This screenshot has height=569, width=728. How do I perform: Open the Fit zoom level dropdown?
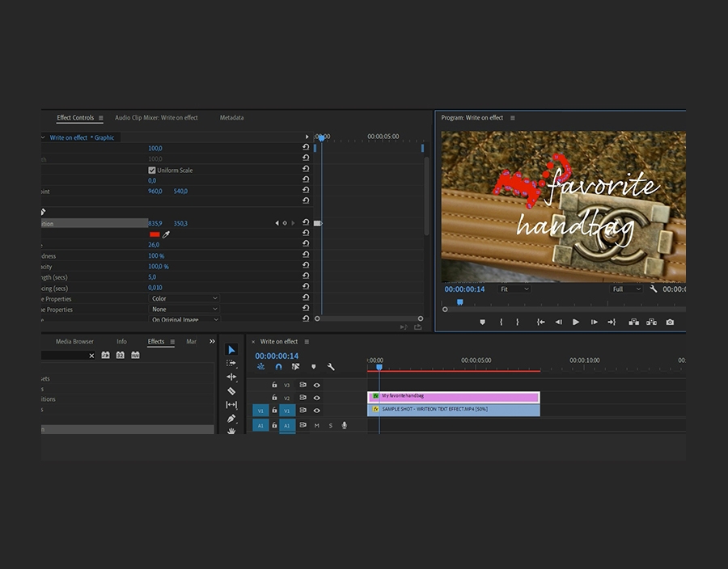514,289
